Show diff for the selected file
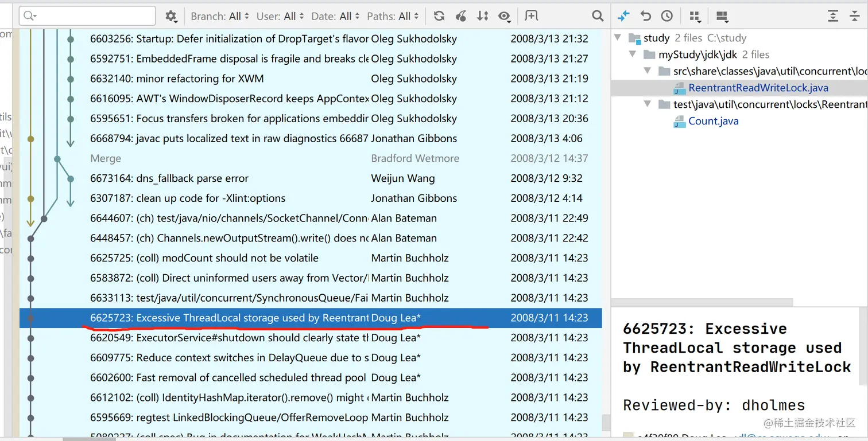868x441 pixels. pos(624,16)
